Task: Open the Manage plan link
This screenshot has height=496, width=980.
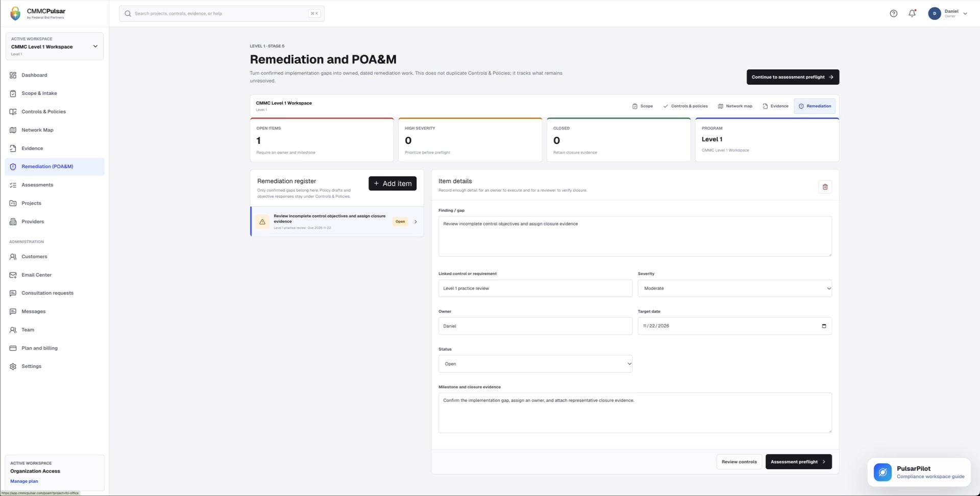Action: [24, 481]
